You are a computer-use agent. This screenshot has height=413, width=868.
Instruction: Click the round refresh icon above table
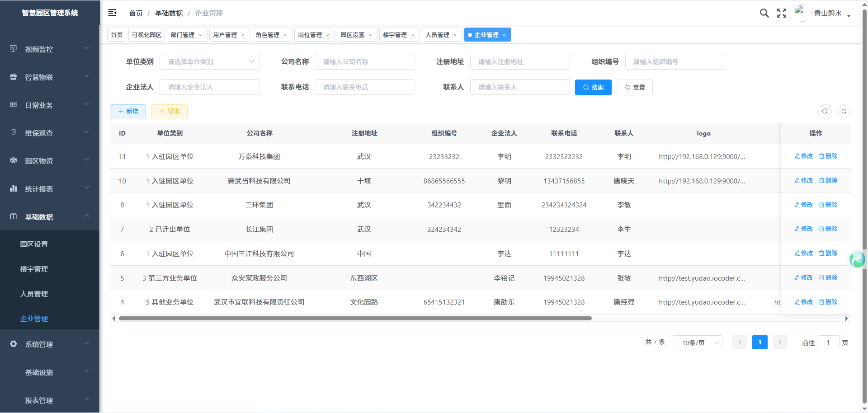[x=844, y=111]
